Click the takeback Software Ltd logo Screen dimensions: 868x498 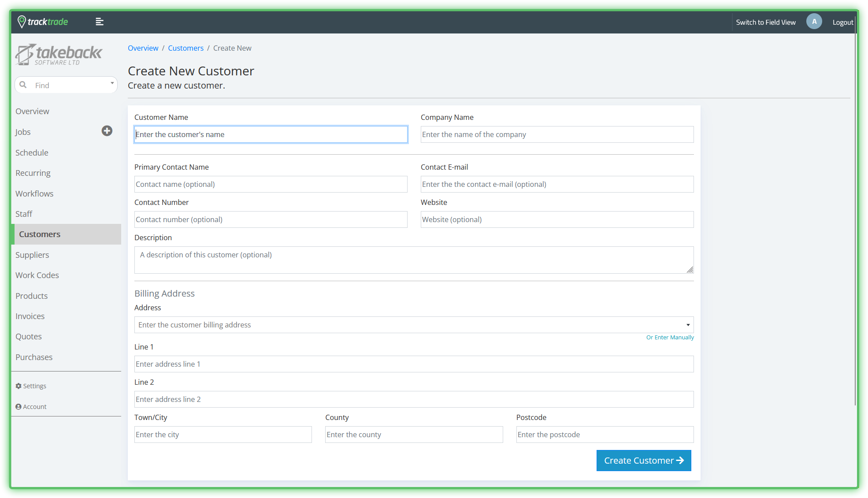[59, 55]
